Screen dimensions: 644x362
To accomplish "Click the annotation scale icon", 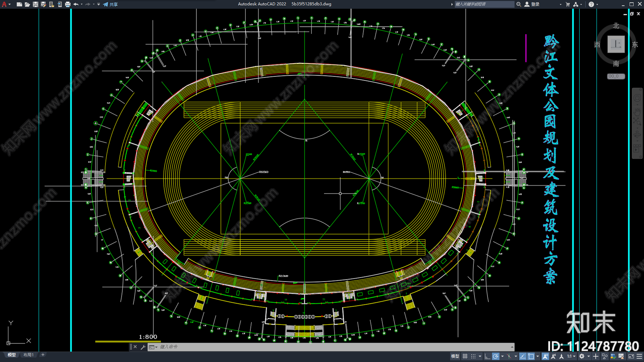I will coord(561,356).
